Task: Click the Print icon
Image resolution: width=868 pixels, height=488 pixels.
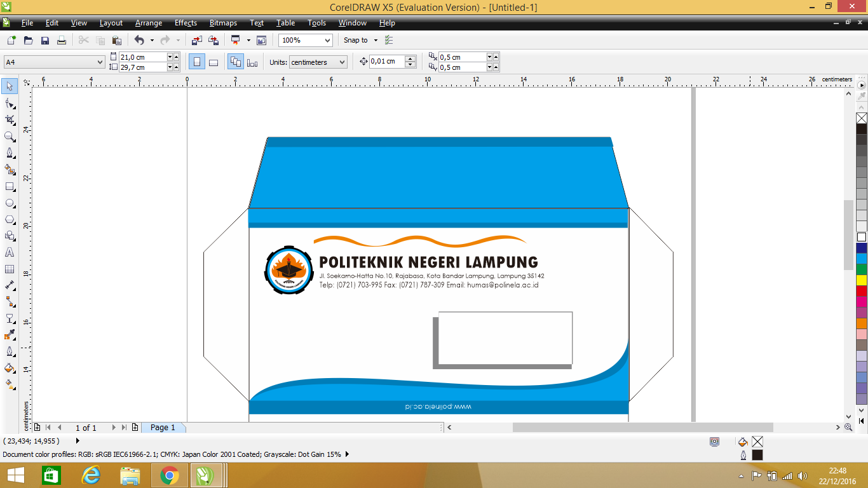Action: click(62, 40)
